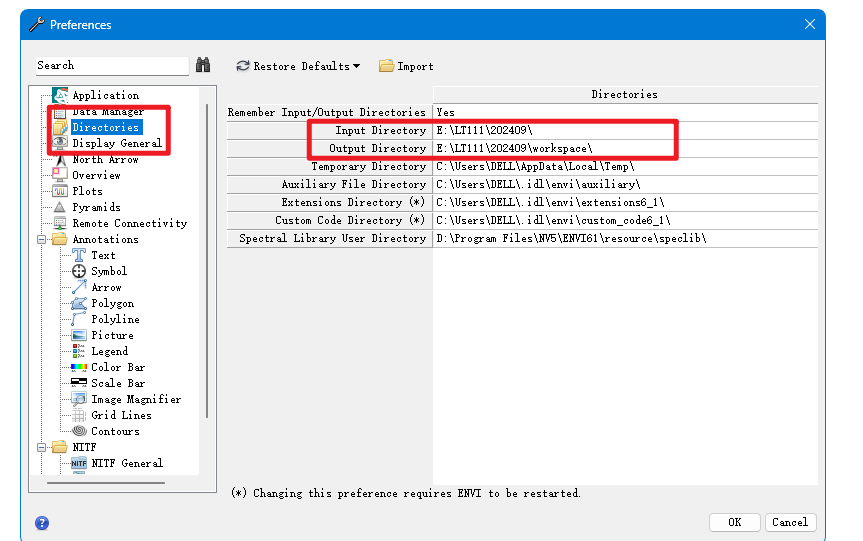The image size is (863, 541).
Task: Click the Scale Bar icon
Action: (79, 382)
